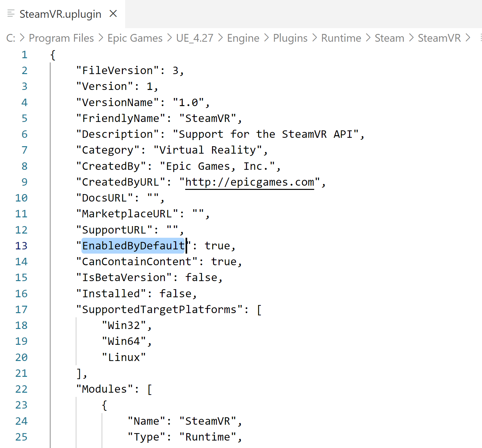
Task: Click the "Name" key on line 24
Action: [146, 421]
